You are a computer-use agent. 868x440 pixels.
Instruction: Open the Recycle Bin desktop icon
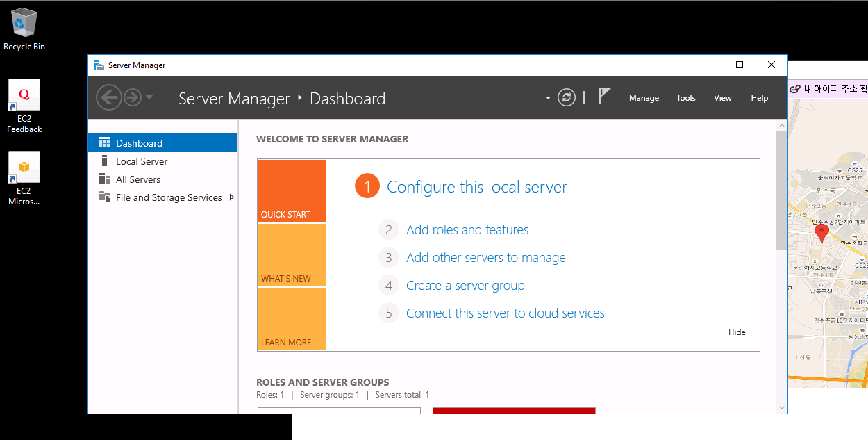pyautogui.click(x=24, y=22)
